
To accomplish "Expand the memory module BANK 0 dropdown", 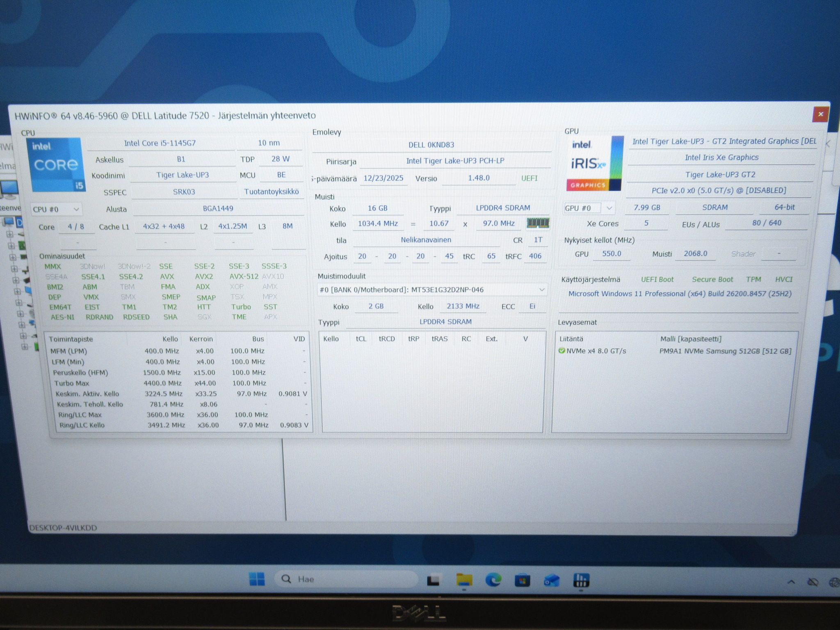I will (432, 290).
